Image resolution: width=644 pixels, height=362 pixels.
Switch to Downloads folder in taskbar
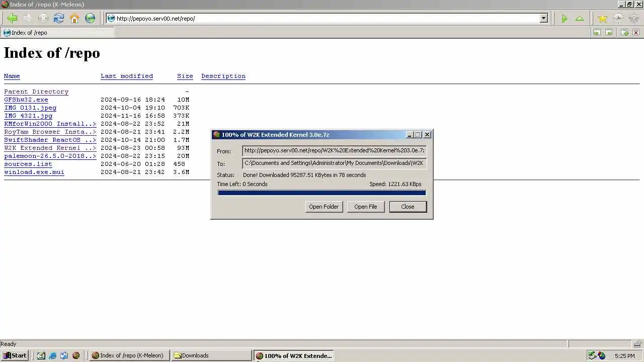(x=211, y=355)
